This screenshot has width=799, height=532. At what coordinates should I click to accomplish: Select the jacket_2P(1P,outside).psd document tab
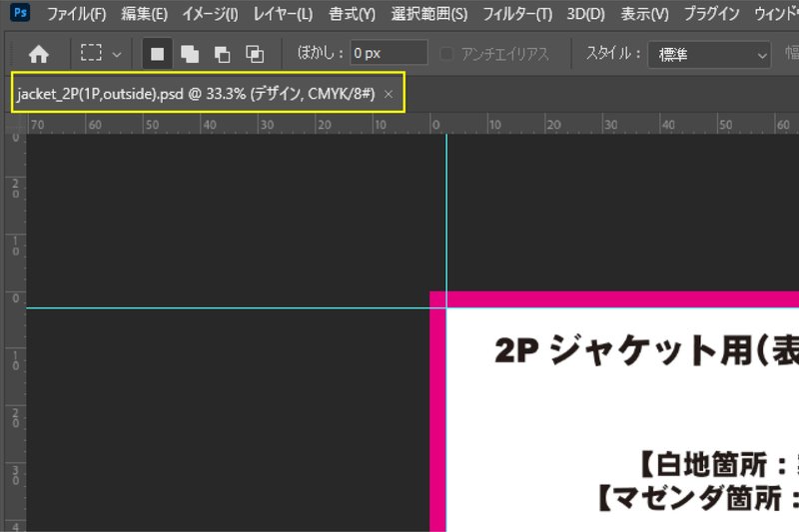[x=196, y=94]
